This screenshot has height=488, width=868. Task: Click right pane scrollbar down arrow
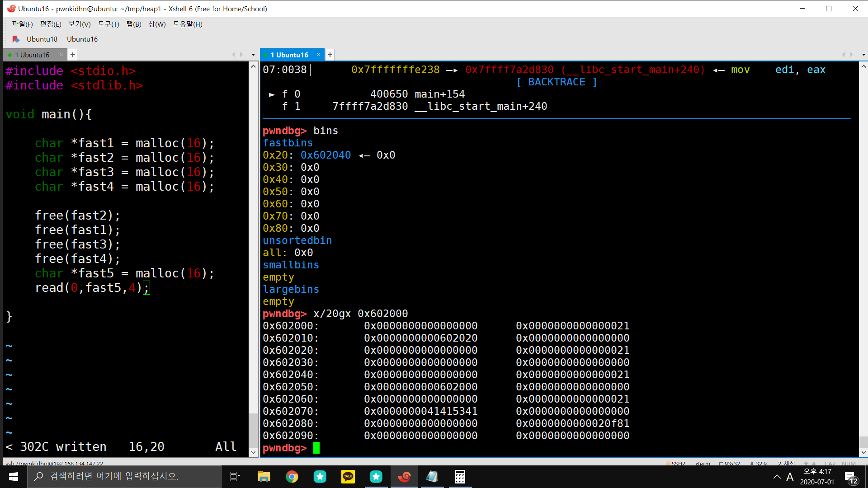863,452
